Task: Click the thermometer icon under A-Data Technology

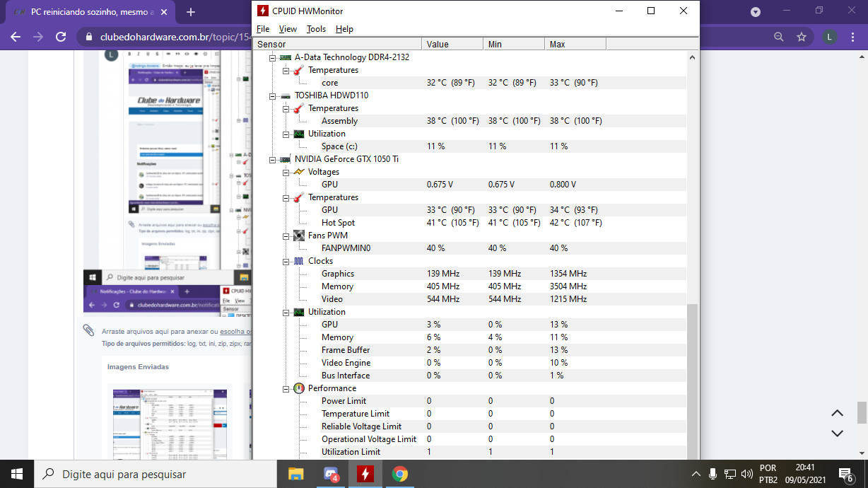Action: [x=299, y=70]
